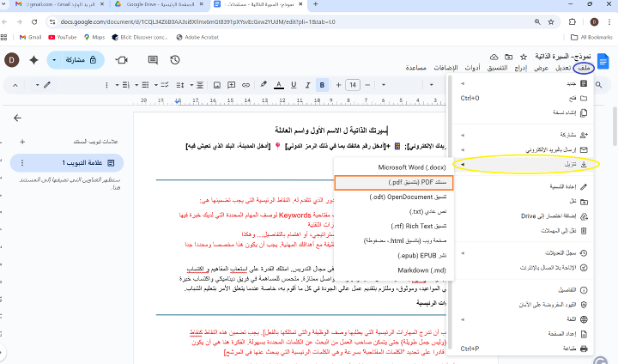Open the highlight color marker tool
This screenshot has width=618, height=364.
click(x=264, y=85)
